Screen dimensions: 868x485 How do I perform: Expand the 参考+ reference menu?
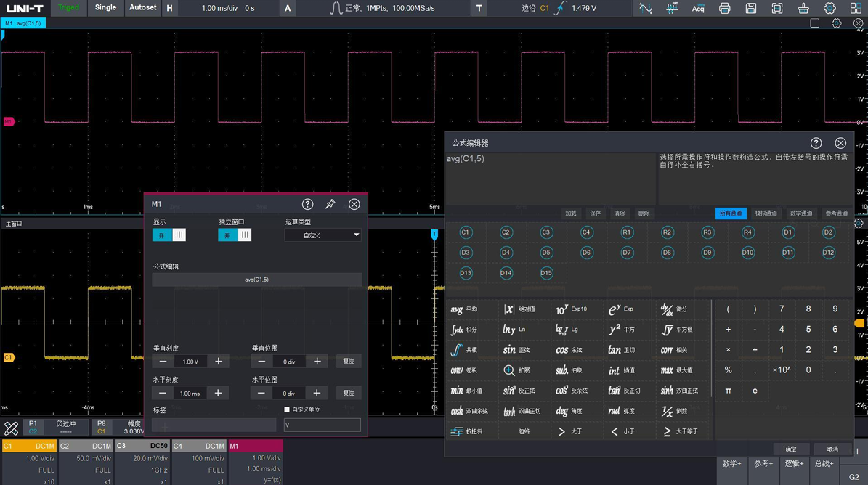763,463
